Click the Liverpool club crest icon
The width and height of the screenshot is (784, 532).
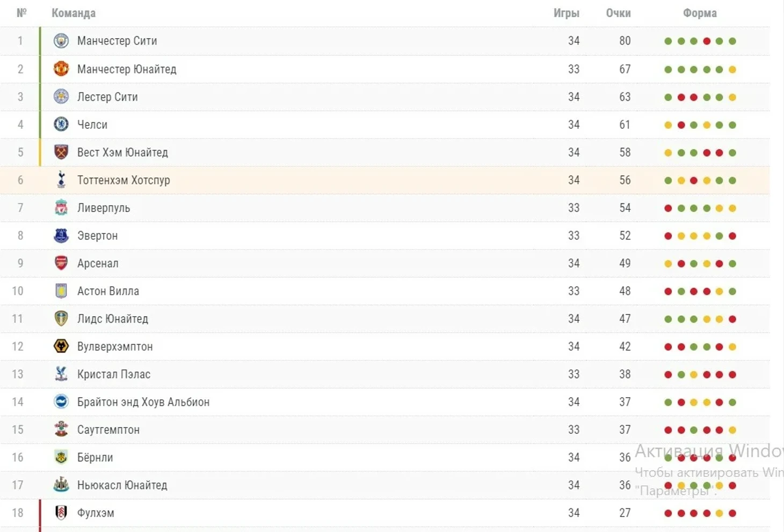(61, 208)
